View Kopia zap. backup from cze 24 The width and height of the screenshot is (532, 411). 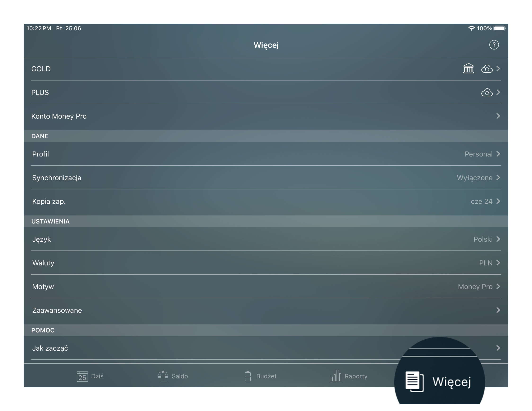click(x=266, y=201)
